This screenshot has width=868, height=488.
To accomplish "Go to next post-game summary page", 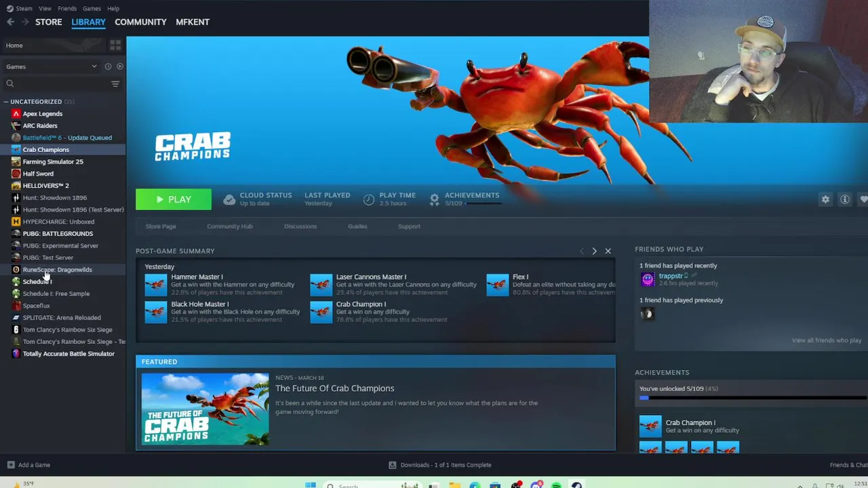I will point(594,251).
